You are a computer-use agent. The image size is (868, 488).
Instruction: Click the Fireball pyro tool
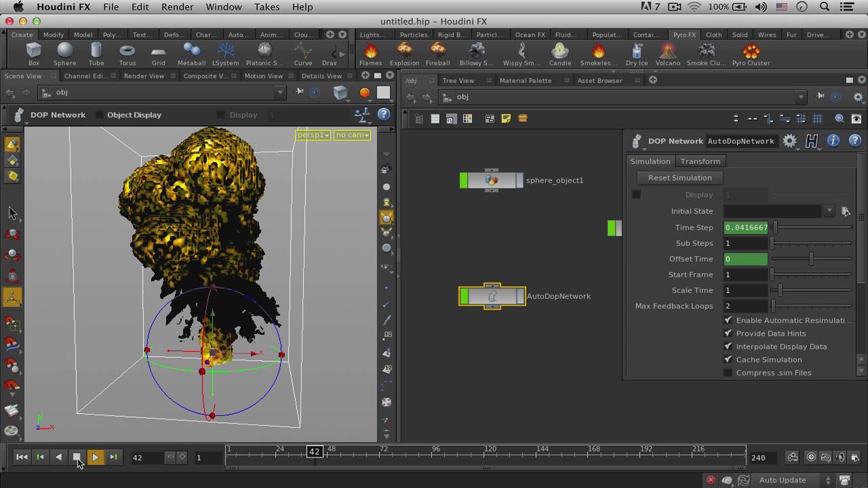[x=437, y=54]
